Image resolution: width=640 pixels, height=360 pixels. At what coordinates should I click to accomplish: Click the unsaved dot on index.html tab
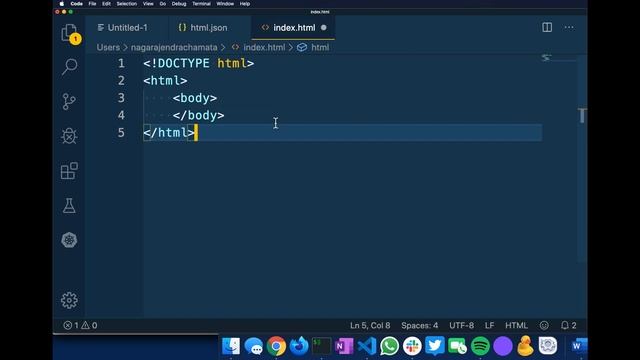click(324, 28)
